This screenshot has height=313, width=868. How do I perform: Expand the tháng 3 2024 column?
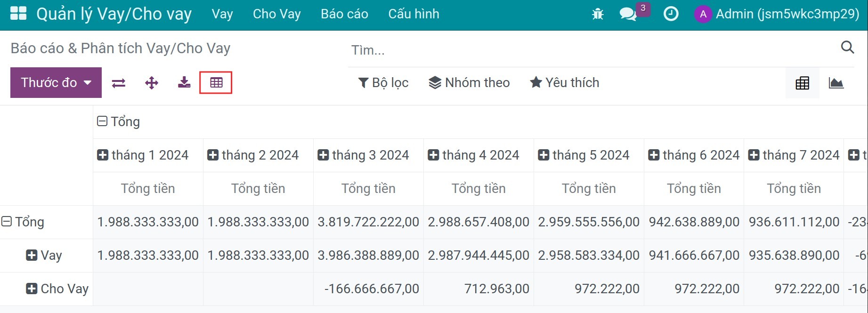[363, 155]
